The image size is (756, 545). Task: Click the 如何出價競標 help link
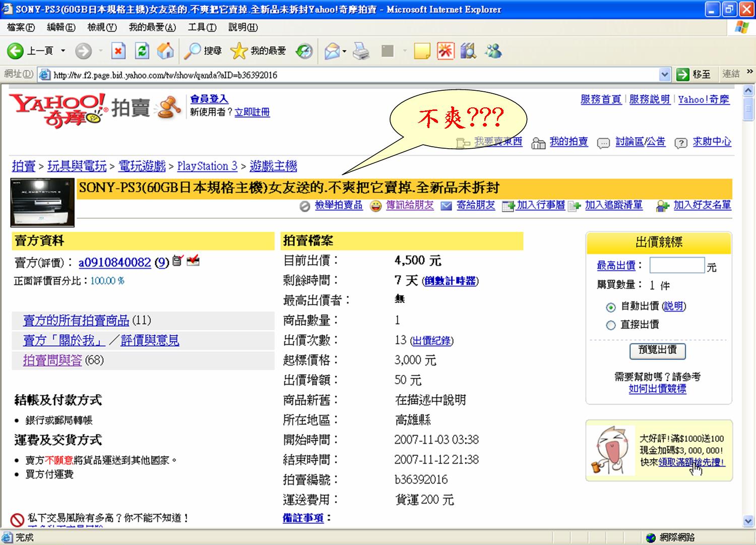pyautogui.click(x=657, y=389)
